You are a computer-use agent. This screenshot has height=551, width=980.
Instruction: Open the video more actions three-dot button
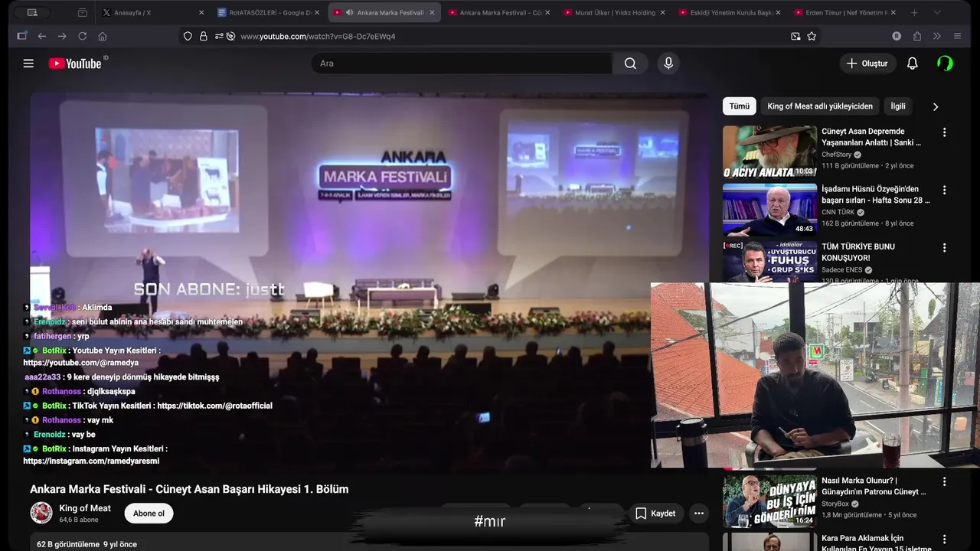tap(698, 514)
